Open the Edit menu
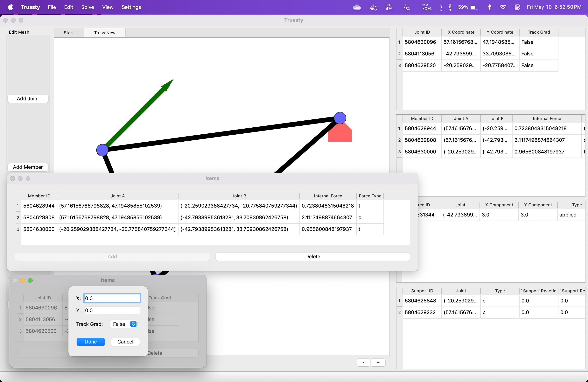This screenshot has width=588, height=382. click(x=68, y=7)
